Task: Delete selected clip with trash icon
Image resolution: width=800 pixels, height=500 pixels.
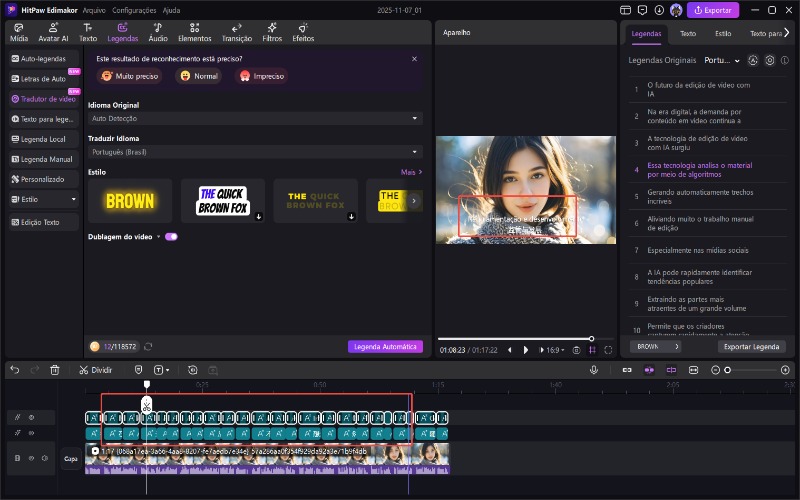Action: coord(55,369)
